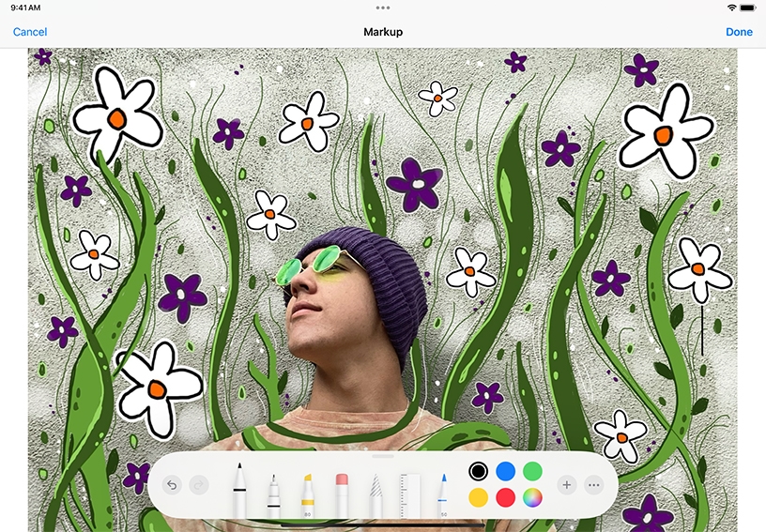Cancel the markup session
Screen dimensions: 766x532
pos(30,32)
